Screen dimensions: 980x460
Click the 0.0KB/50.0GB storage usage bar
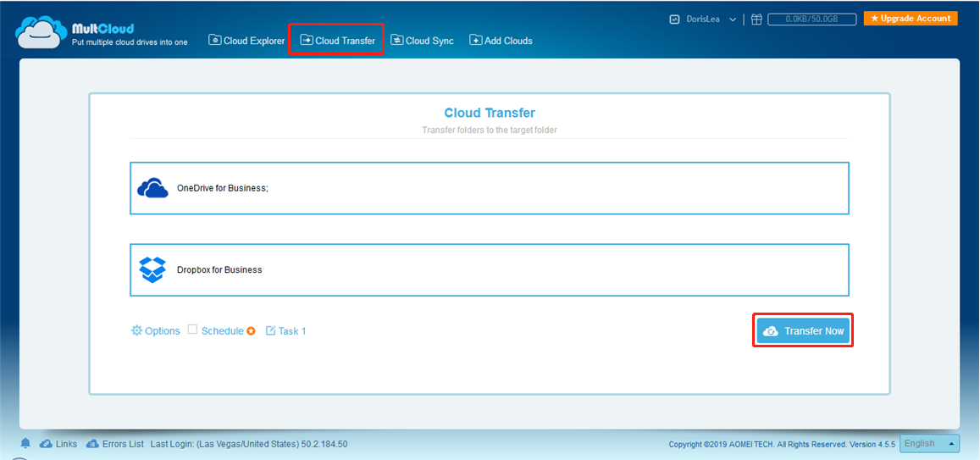(812, 19)
